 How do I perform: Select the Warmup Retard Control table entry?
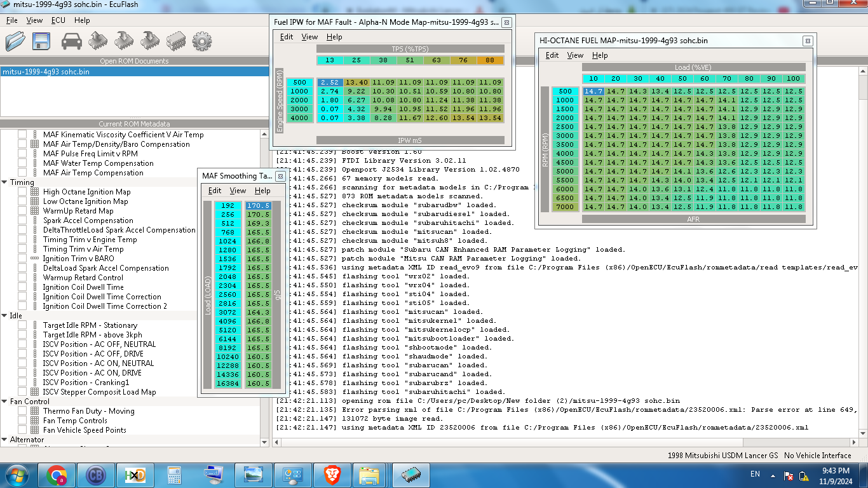(83, 278)
